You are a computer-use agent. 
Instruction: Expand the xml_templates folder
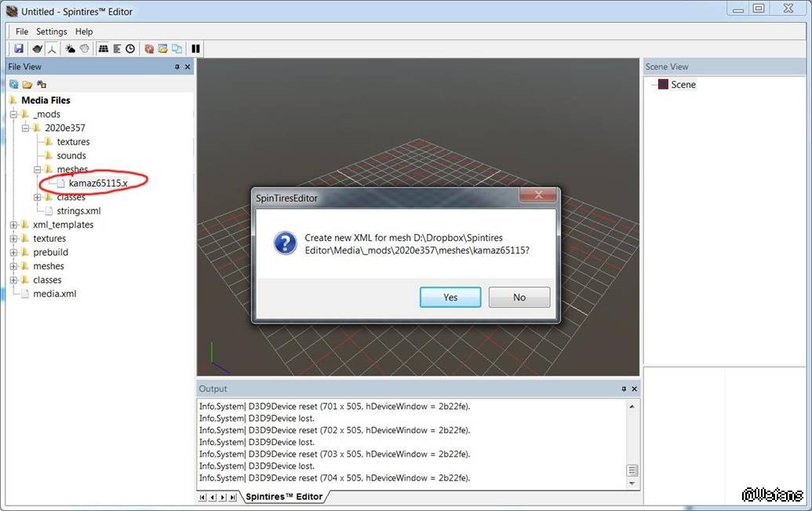(x=14, y=225)
